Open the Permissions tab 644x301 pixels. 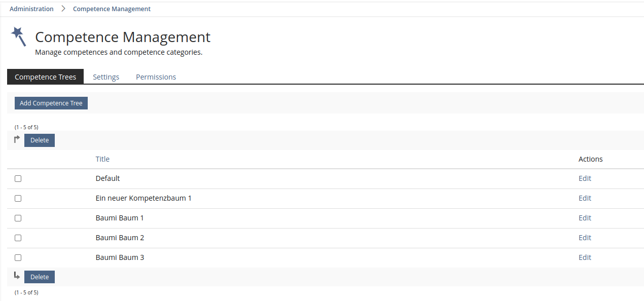pos(156,77)
